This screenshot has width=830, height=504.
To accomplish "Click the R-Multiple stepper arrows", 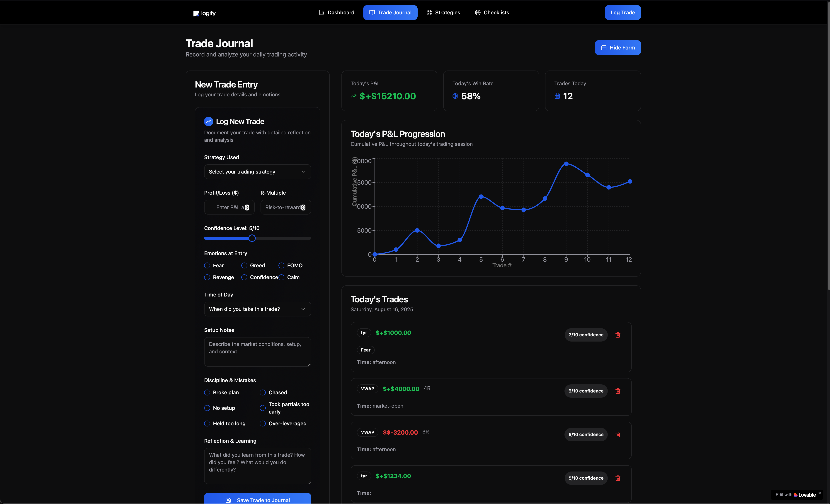I will coord(303,207).
